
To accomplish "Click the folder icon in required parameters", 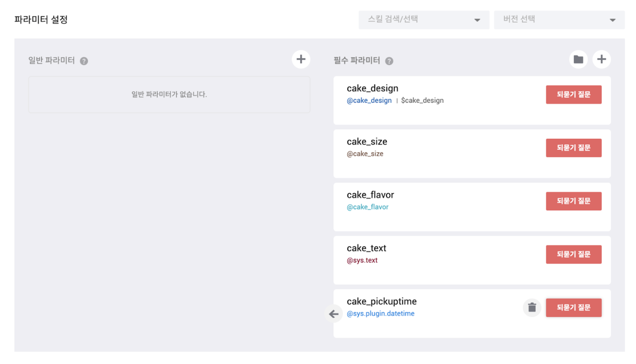I will [578, 59].
